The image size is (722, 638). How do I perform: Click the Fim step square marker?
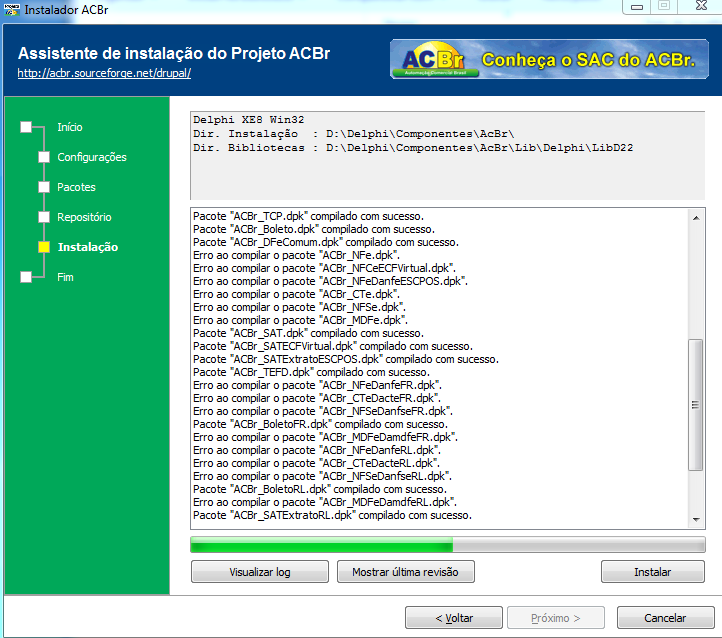(26, 277)
